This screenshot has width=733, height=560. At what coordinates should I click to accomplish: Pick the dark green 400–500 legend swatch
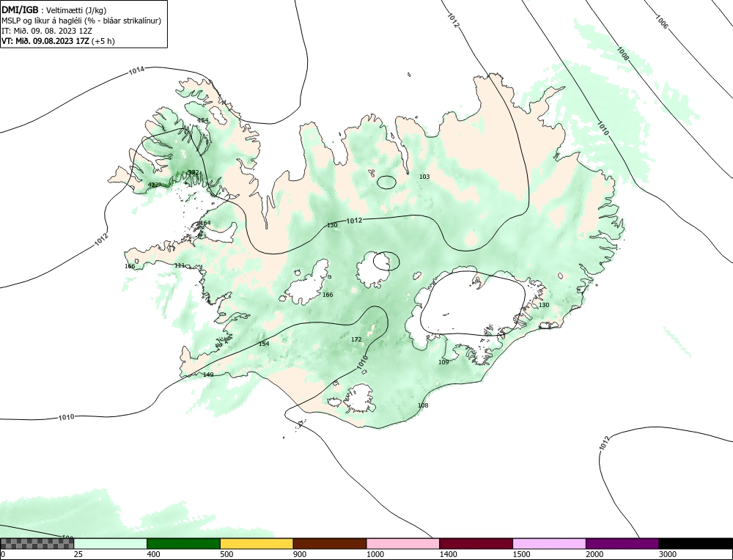(x=183, y=543)
